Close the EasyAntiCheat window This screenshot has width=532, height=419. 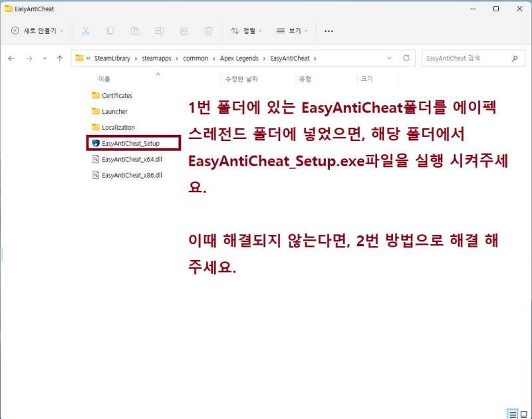click(519, 9)
